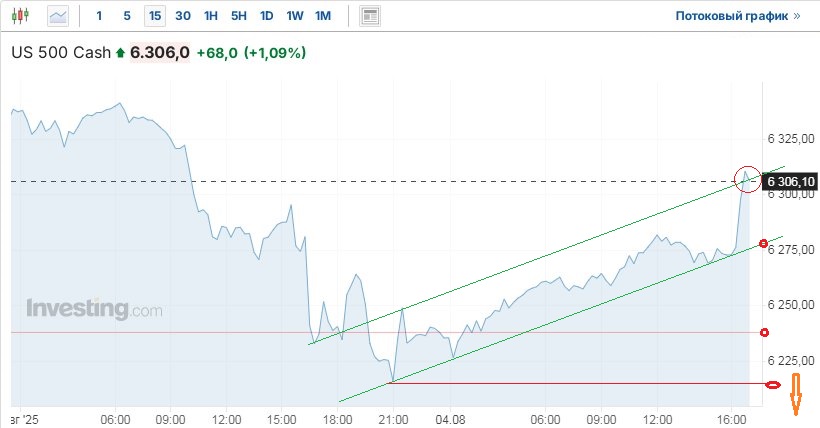This screenshot has width=820, height=428.
Task: Select the area chart type icon
Action: (58, 16)
